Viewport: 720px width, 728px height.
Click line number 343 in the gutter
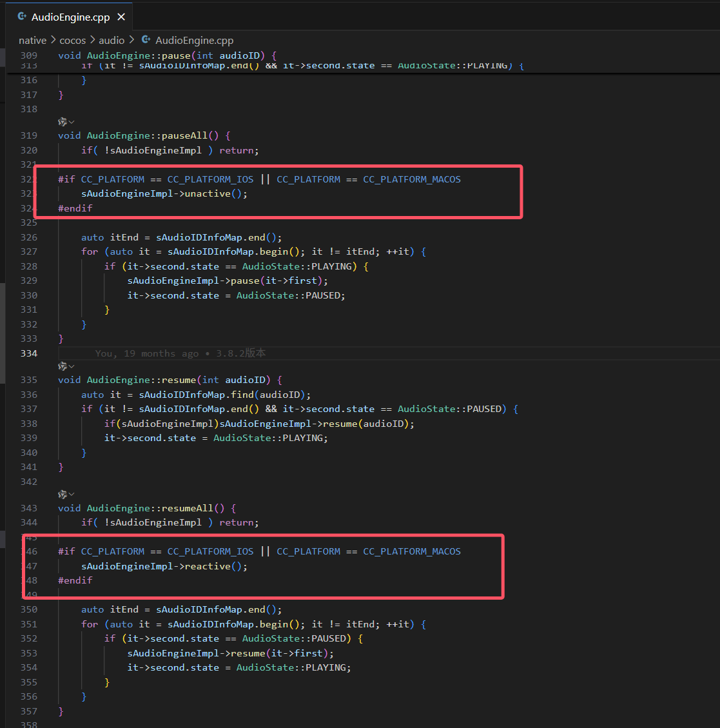pyautogui.click(x=29, y=508)
